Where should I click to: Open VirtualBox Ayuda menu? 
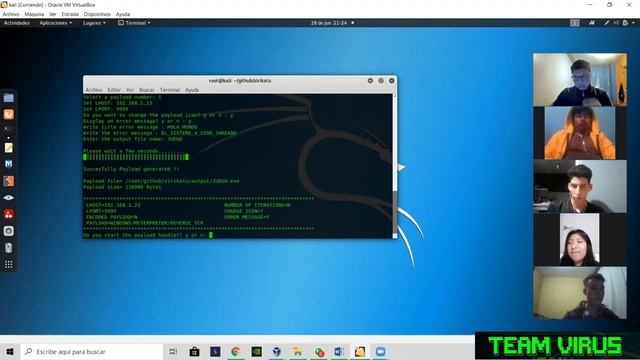pyautogui.click(x=123, y=14)
